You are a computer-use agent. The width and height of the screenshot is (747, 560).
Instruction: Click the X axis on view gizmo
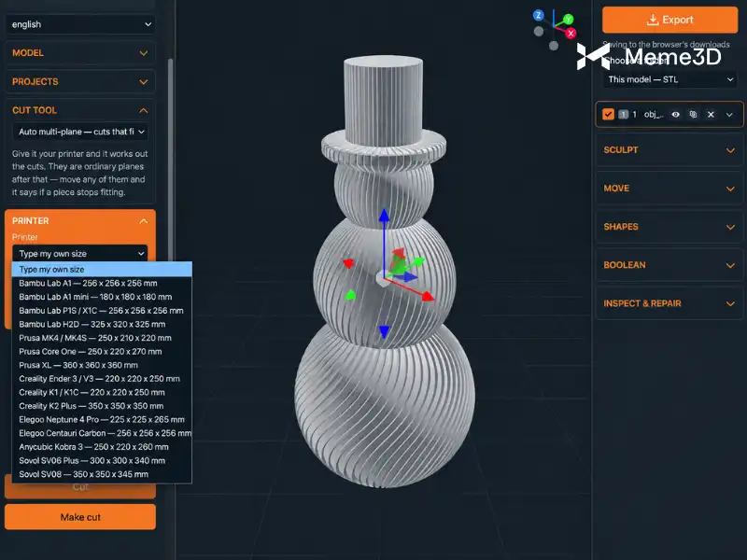(571, 33)
